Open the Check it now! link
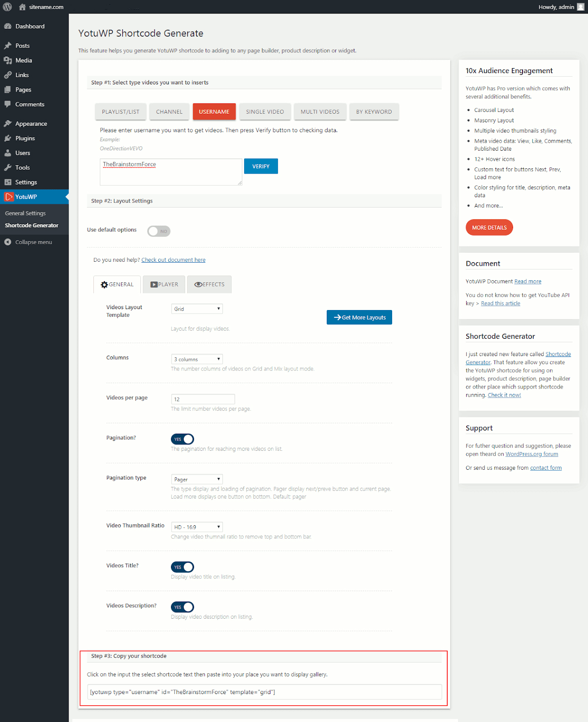Image resolution: width=588 pixels, height=722 pixels. (x=504, y=395)
